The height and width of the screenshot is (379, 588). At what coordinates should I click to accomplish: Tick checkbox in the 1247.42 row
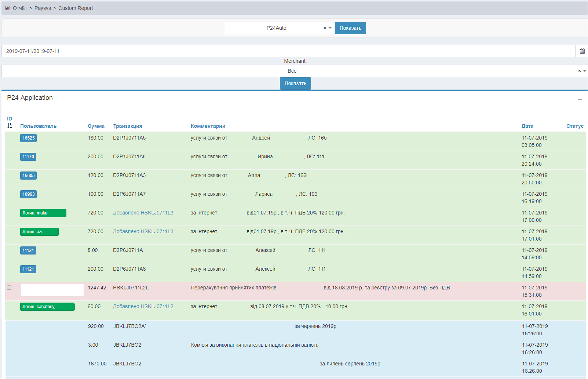[9, 288]
